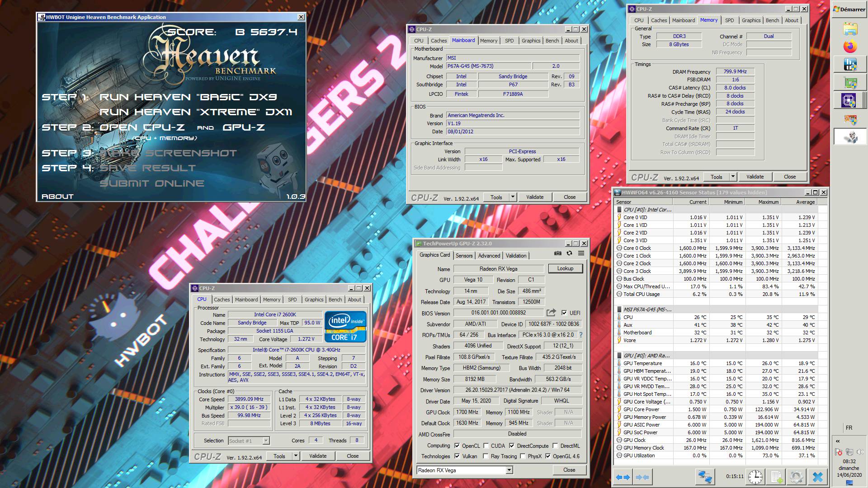Show hidden tray icons chevron
The height and width of the screenshot is (488, 868).
click(838, 441)
